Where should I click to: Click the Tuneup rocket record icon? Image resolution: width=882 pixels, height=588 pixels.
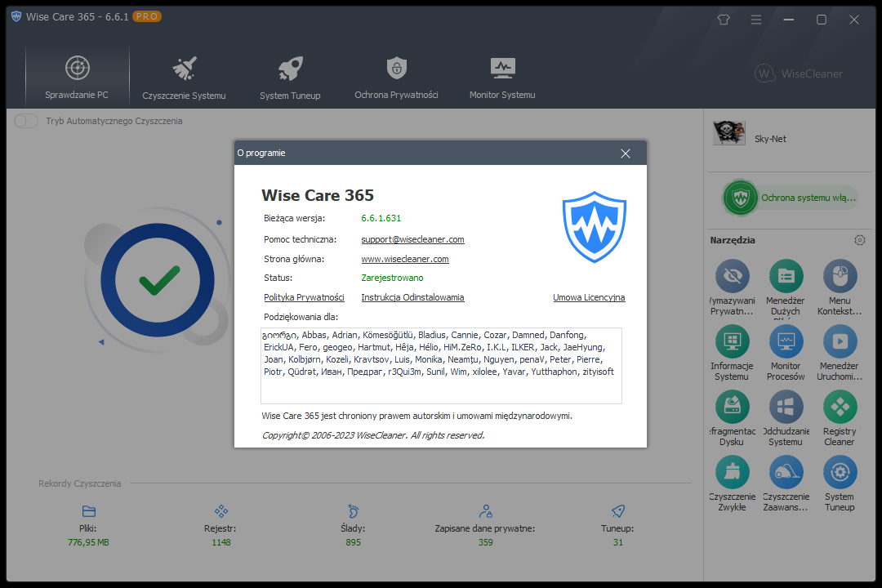tap(617, 511)
